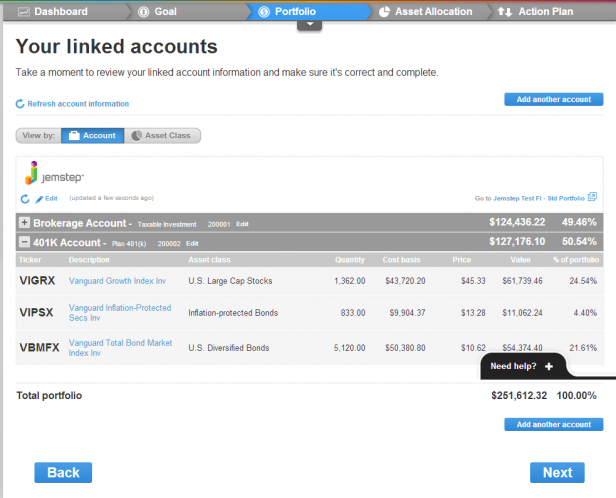Click the circular reload icon under Jemstep logo
The height and width of the screenshot is (498, 616).
click(x=25, y=199)
